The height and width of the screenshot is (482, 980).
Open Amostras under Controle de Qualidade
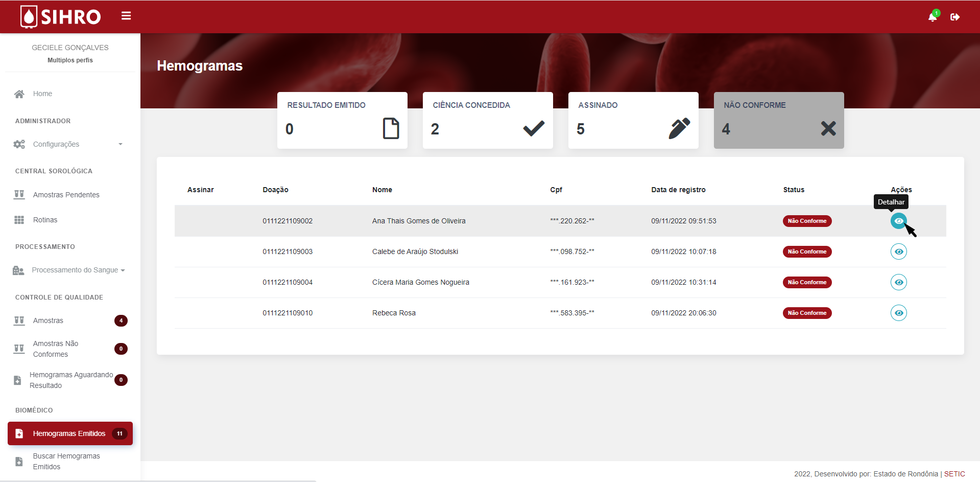[x=70, y=320]
